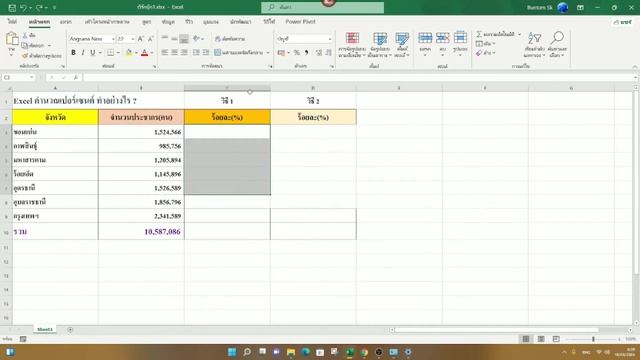This screenshot has height=360, width=640.
Task: Switch to the Formulas tab
Action: (147, 22)
